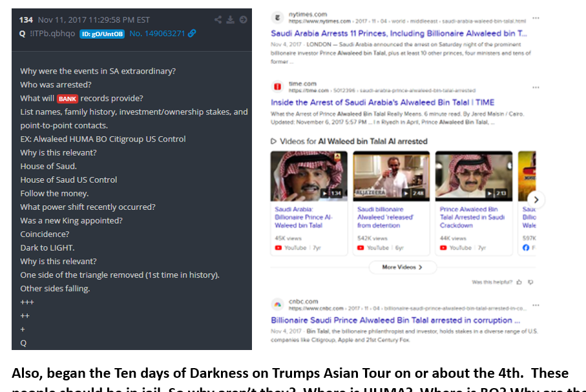This screenshot has height=392, width=586.
Task: Click the tripcode !ITPb.qbhqo
Action: pos(52,34)
